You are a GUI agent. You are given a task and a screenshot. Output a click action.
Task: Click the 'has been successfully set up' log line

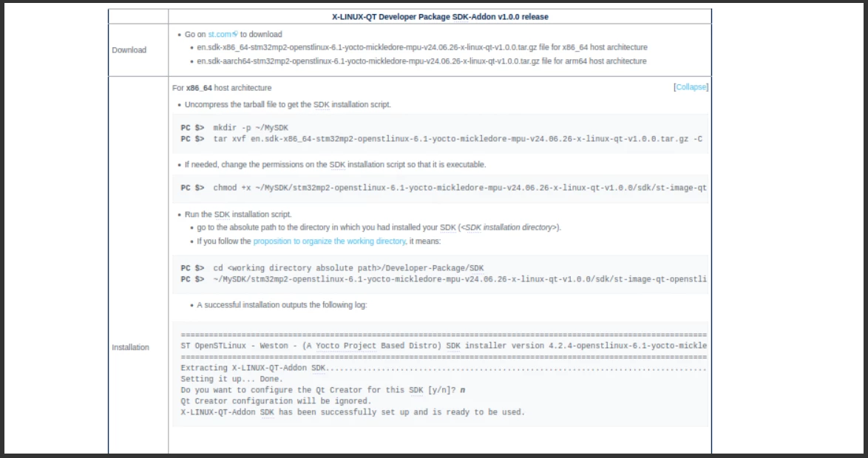pos(353,412)
